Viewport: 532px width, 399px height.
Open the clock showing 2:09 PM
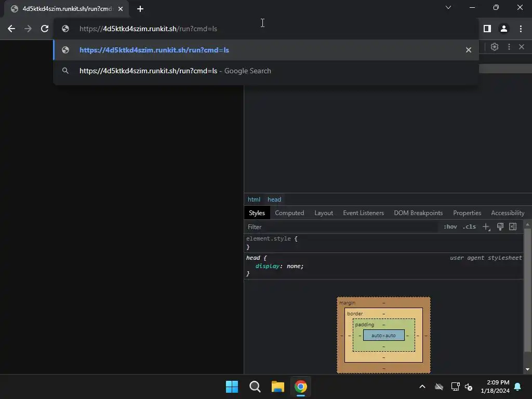495,387
